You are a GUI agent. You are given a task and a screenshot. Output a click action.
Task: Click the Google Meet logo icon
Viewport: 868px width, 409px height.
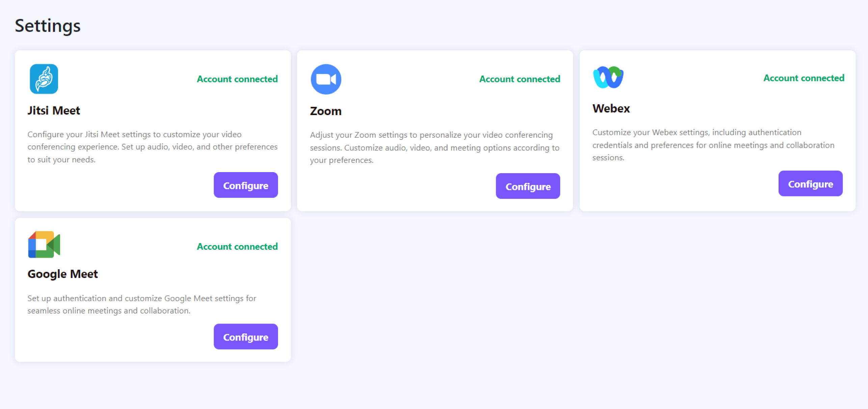pos(44,245)
